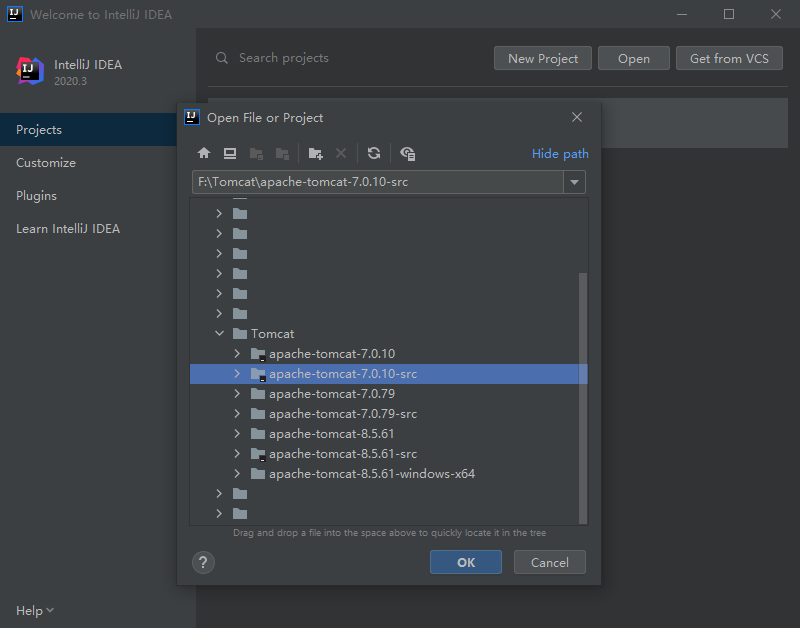Open the Customize tab

point(46,163)
